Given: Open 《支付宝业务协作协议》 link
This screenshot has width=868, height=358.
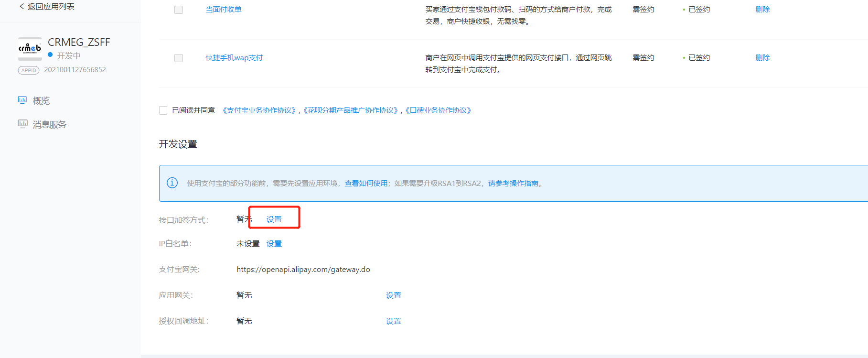Looking at the screenshot, I should pyautogui.click(x=259, y=110).
